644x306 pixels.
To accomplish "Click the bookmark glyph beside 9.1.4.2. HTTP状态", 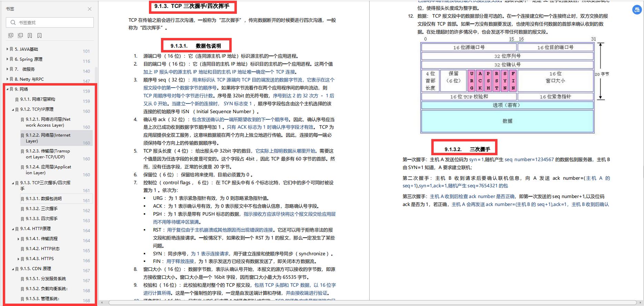I will tap(22, 249).
